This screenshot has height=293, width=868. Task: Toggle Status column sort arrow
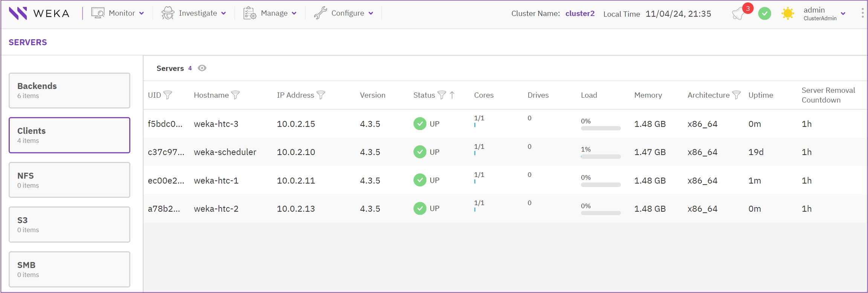(452, 95)
